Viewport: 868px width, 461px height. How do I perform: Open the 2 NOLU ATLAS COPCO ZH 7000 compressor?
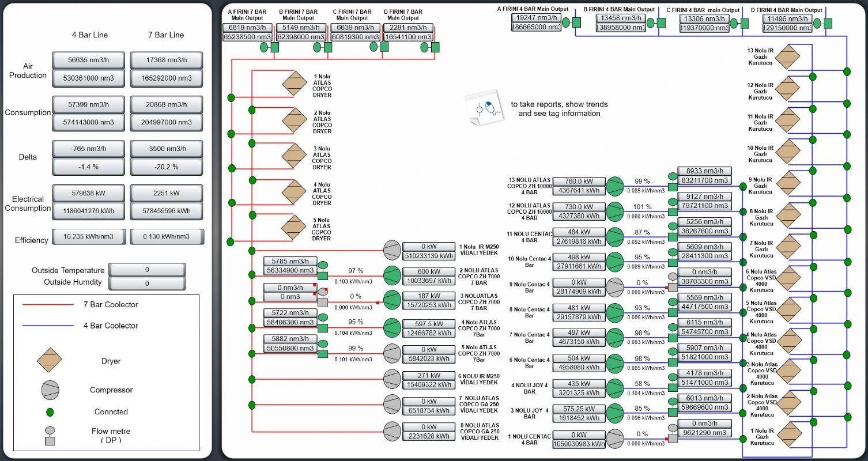(392, 275)
